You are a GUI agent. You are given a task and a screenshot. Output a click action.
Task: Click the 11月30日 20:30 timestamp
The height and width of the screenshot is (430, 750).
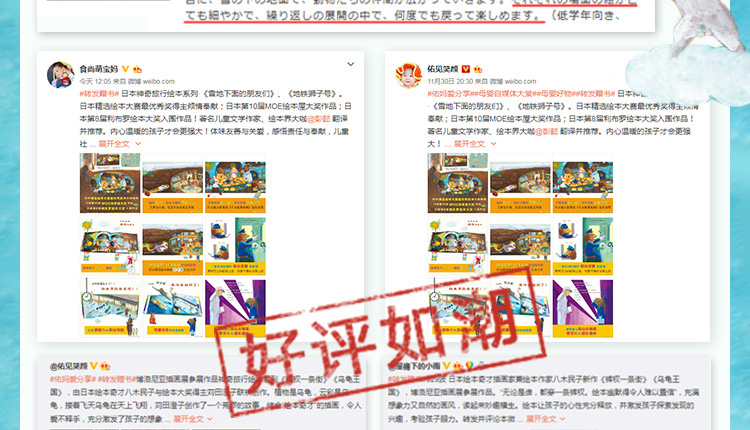450,81
